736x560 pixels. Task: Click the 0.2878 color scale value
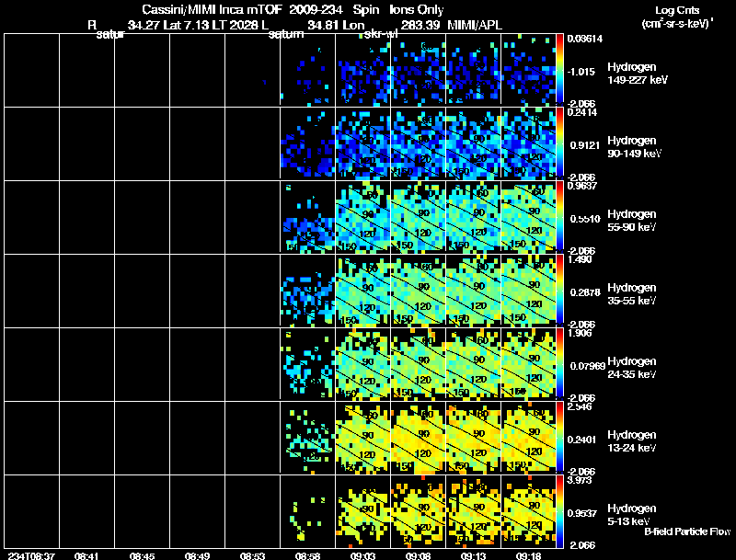click(x=585, y=292)
